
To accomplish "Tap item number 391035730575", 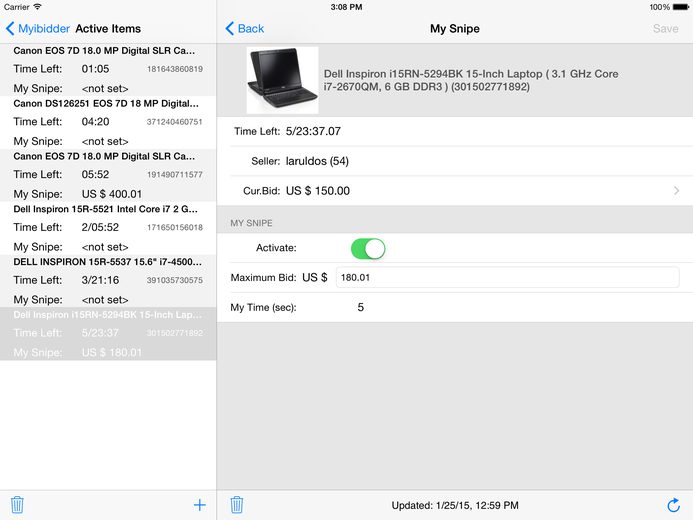I will click(175, 280).
